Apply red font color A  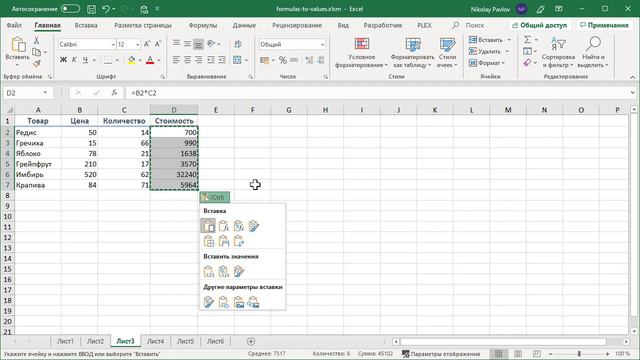pos(150,60)
